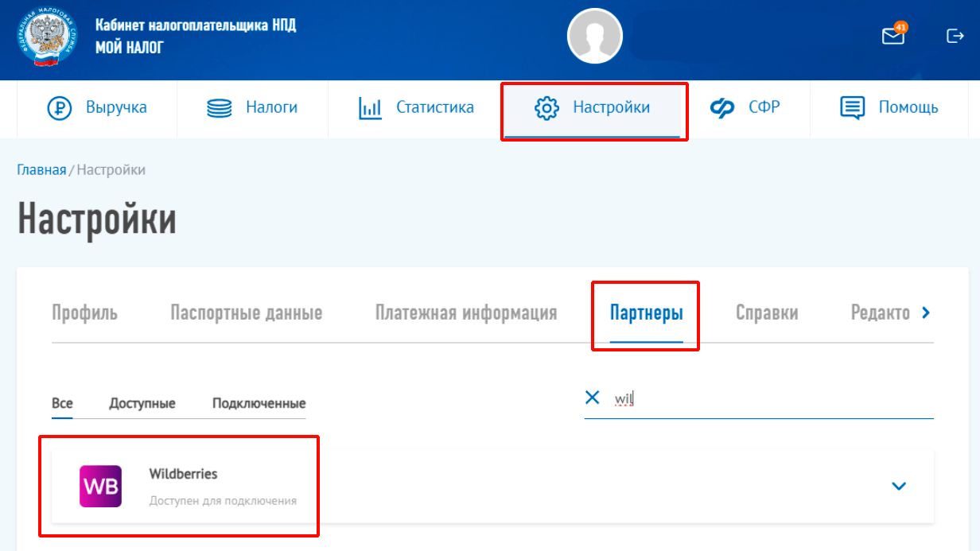Click the СФР logo icon
Image resolution: width=980 pixels, height=551 pixels.
(x=722, y=108)
